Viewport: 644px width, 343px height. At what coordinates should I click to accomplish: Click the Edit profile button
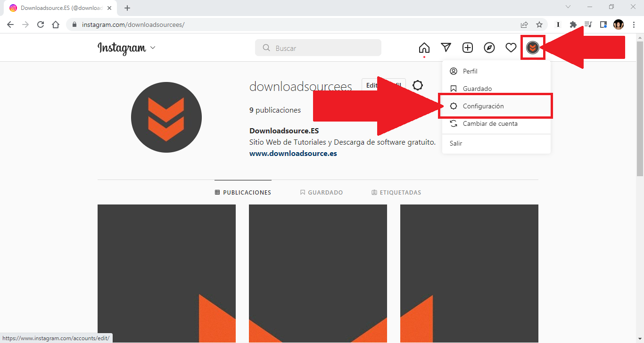[x=383, y=85]
